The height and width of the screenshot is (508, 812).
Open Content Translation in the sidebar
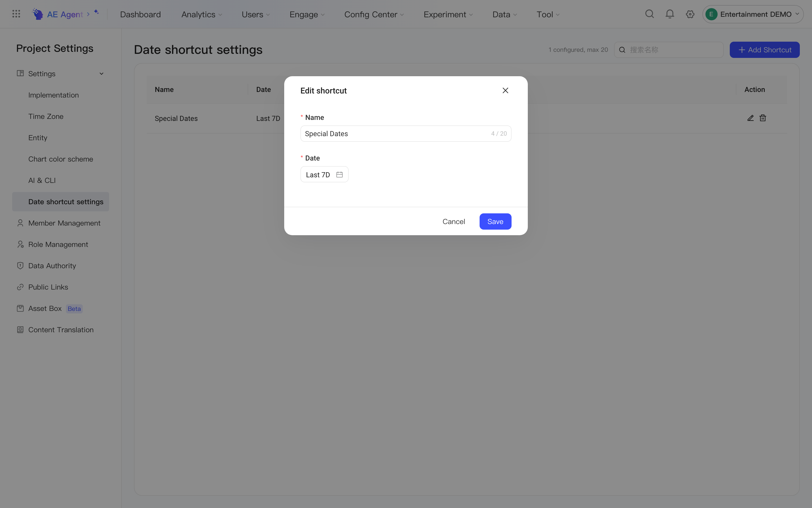pyautogui.click(x=61, y=330)
